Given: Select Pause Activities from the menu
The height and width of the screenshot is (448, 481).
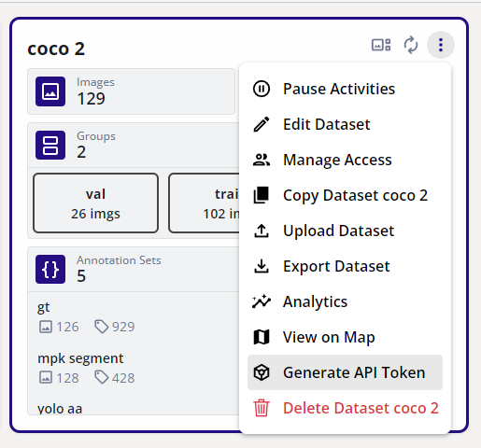Looking at the screenshot, I should pos(345,89).
